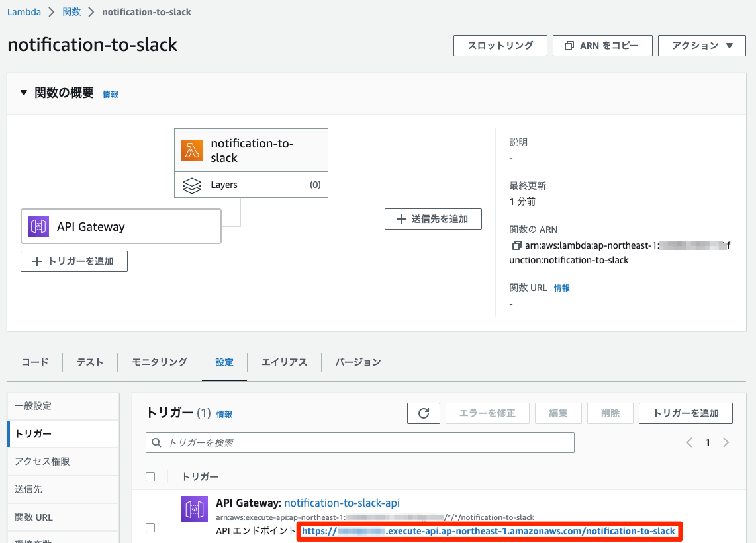The image size is (756, 543).
Task: Click the API Gateway icon in the diagram
Action: tap(38, 227)
